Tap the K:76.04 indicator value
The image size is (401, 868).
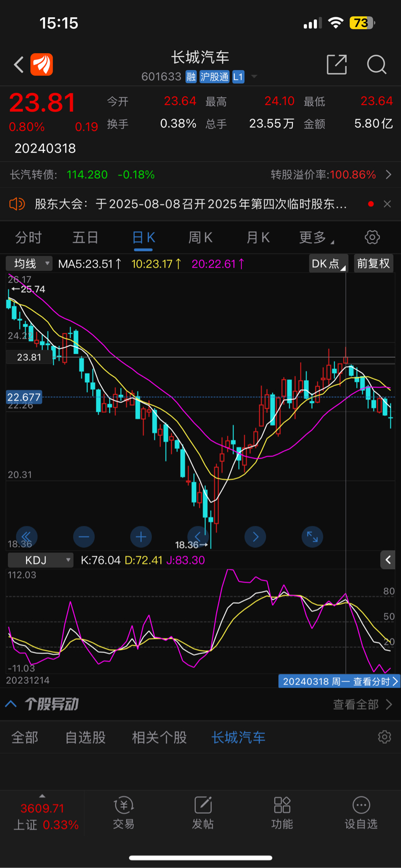pyautogui.click(x=101, y=560)
